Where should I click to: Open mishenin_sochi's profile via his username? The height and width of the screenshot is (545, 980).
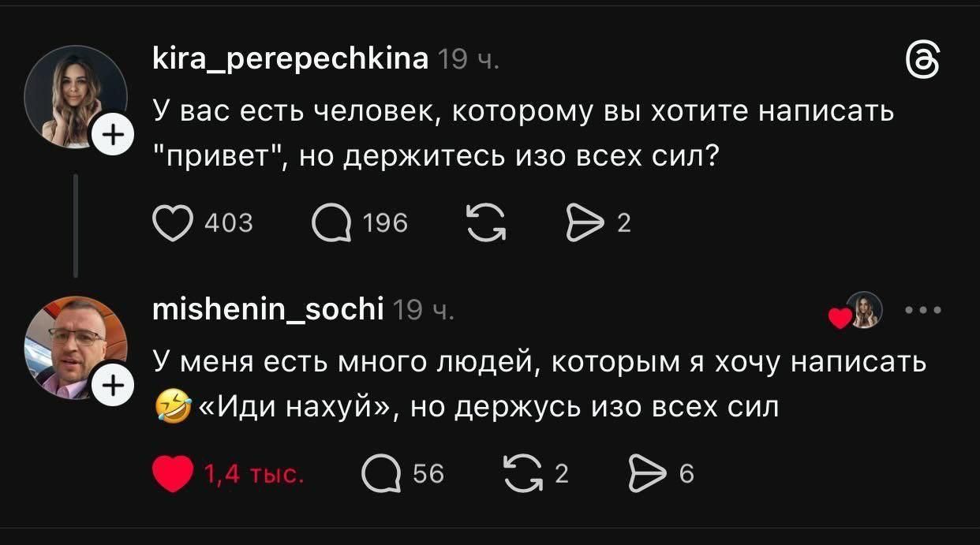[x=269, y=311]
